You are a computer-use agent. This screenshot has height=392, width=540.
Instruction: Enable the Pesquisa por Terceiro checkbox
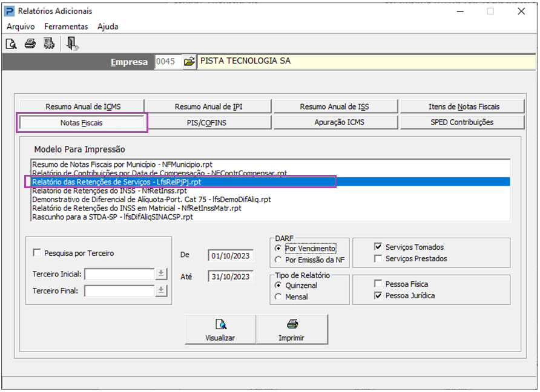(x=38, y=253)
